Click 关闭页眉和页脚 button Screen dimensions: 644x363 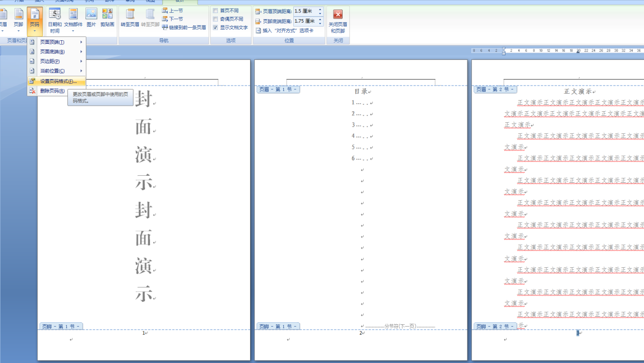click(x=338, y=21)
